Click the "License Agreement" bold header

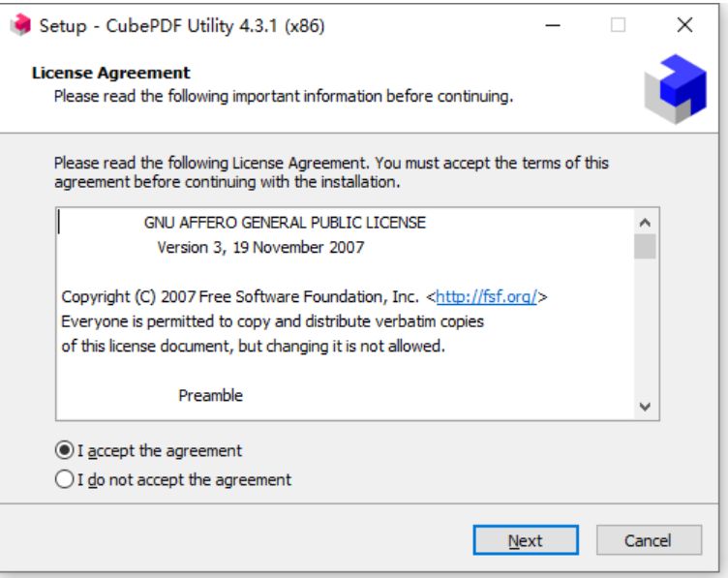tap(111, 73)
